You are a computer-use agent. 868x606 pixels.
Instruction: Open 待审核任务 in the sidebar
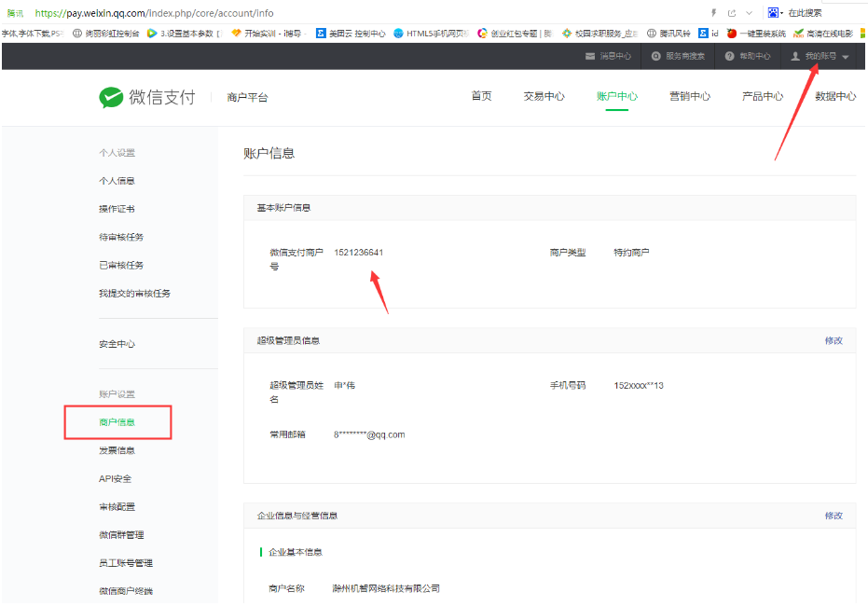(x=121, y=238)
